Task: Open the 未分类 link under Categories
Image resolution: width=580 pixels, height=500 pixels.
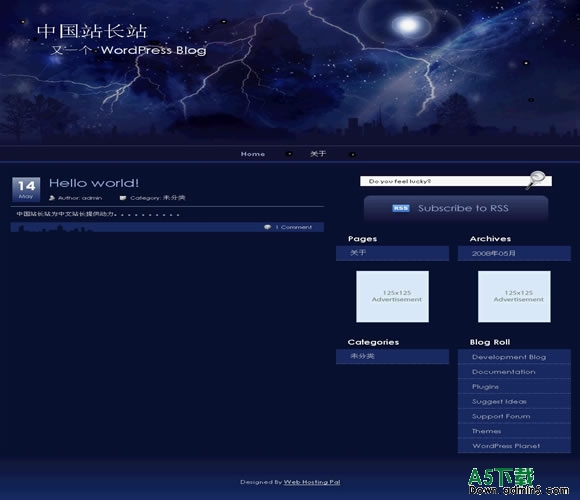Action: coord(362,356)
